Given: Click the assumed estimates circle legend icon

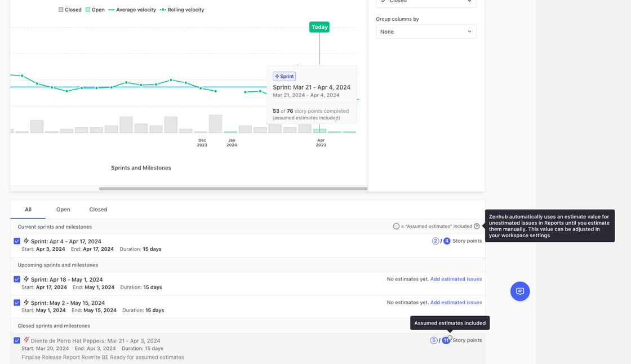Looking at the screenshot, I should (x=396, y=227).
